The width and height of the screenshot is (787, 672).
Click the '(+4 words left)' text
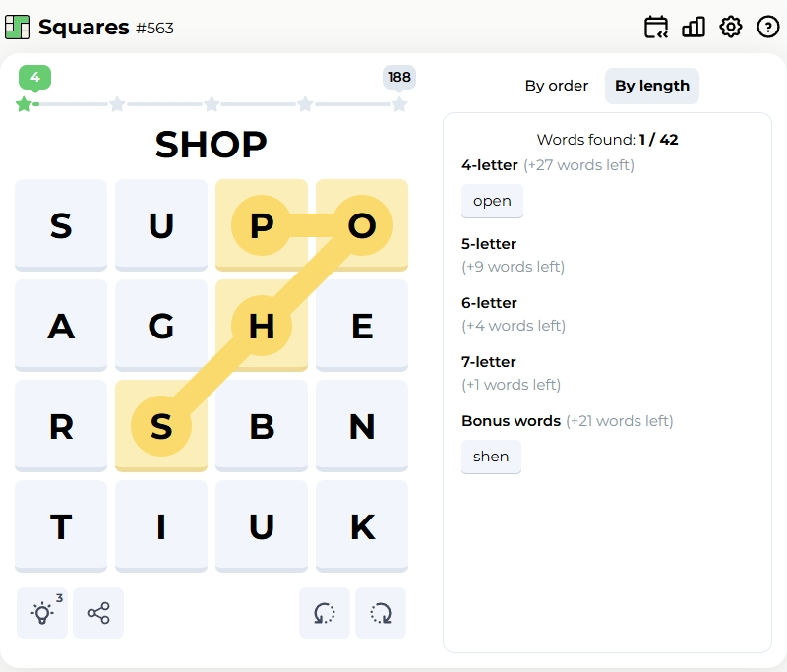click(514, 326)
